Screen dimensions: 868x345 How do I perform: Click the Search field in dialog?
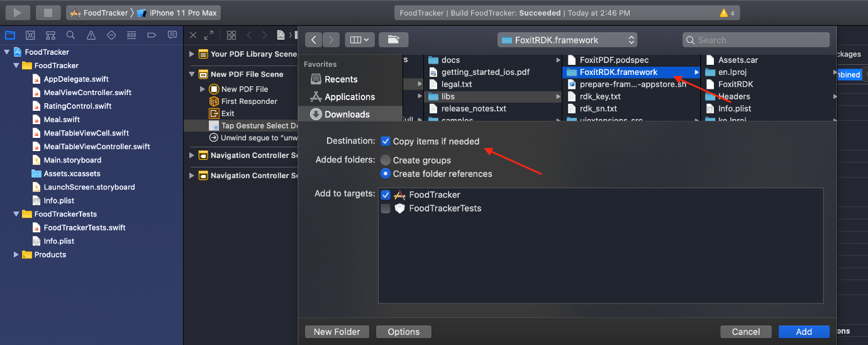pyautogui.click(x=756, y=40)
